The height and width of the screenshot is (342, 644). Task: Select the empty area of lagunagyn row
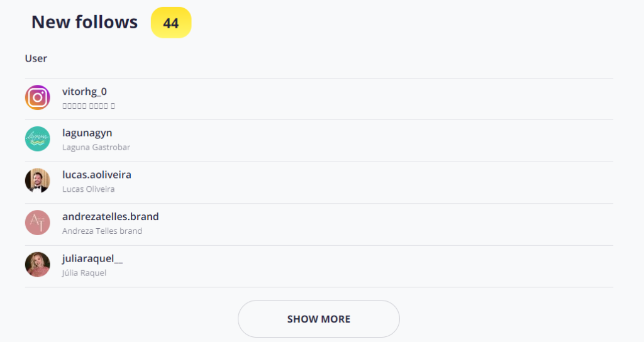point(370,140)
